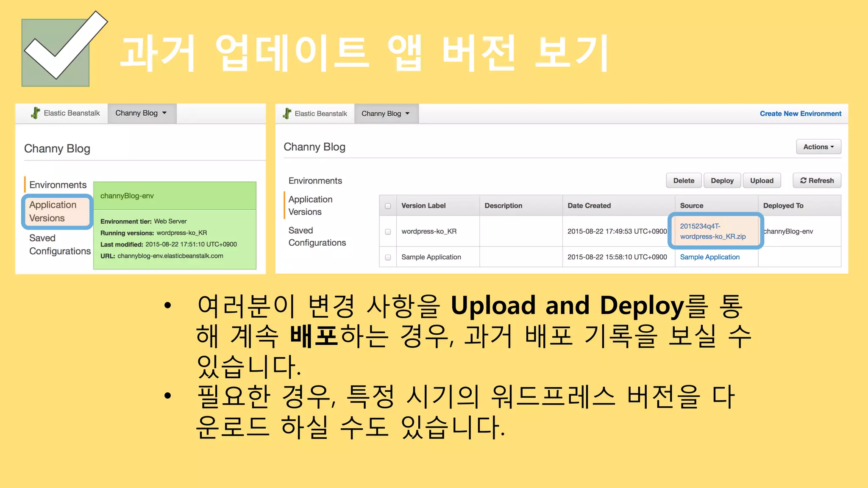
Task: Download the 2015234q4T-wordpress-ko_KR.zip source link
Action: pyautogui.click(x=712, y=231)
